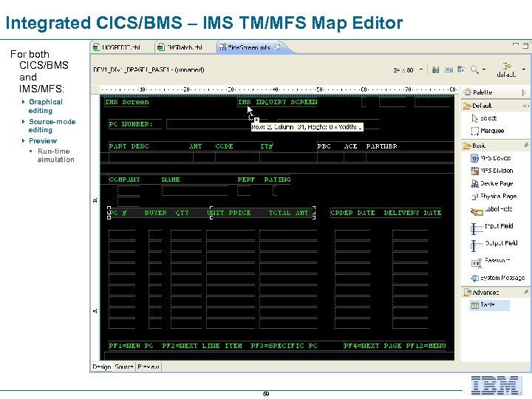532x399 pixels.
Task: Switch to the Preview view tab
Action: 149,366
